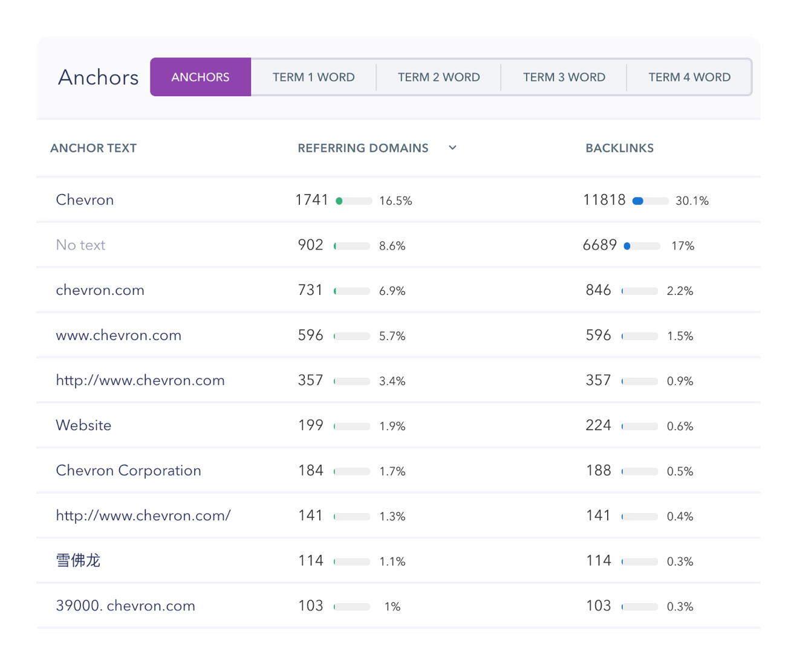The height and width of the screenshot is (672, 797).
Task: Click the 5.7% referring domains percentage
Action: tap(392, 336)
